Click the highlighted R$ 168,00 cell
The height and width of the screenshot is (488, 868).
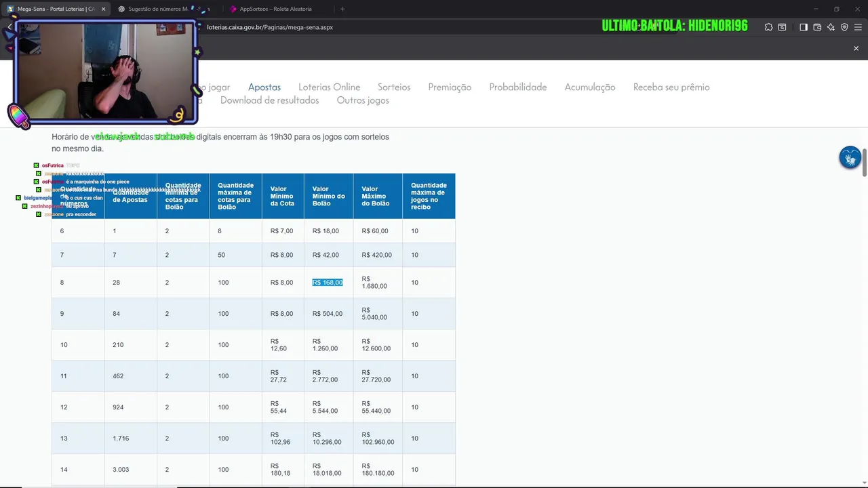pyautogui.click(x=328, y=283)
